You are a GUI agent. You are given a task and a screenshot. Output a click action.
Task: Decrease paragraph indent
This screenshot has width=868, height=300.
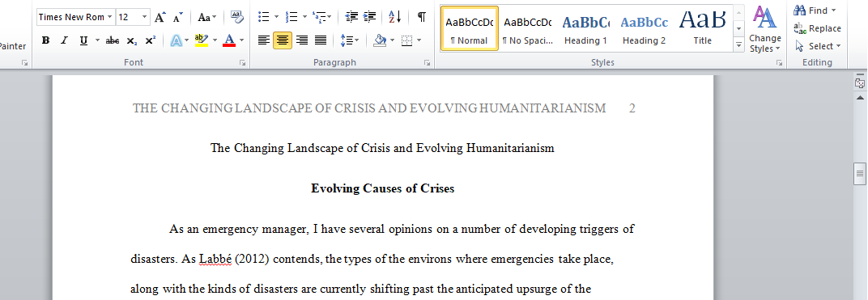351,17
